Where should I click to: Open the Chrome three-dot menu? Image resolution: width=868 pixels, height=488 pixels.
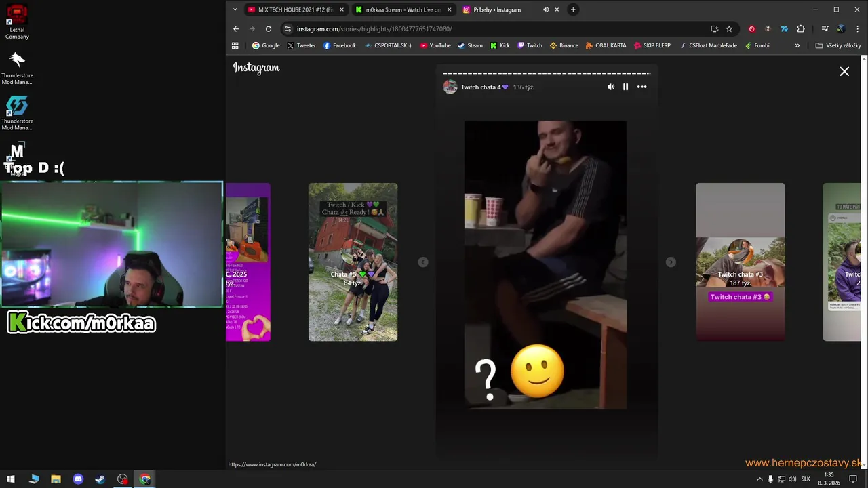tap(858, 29)
